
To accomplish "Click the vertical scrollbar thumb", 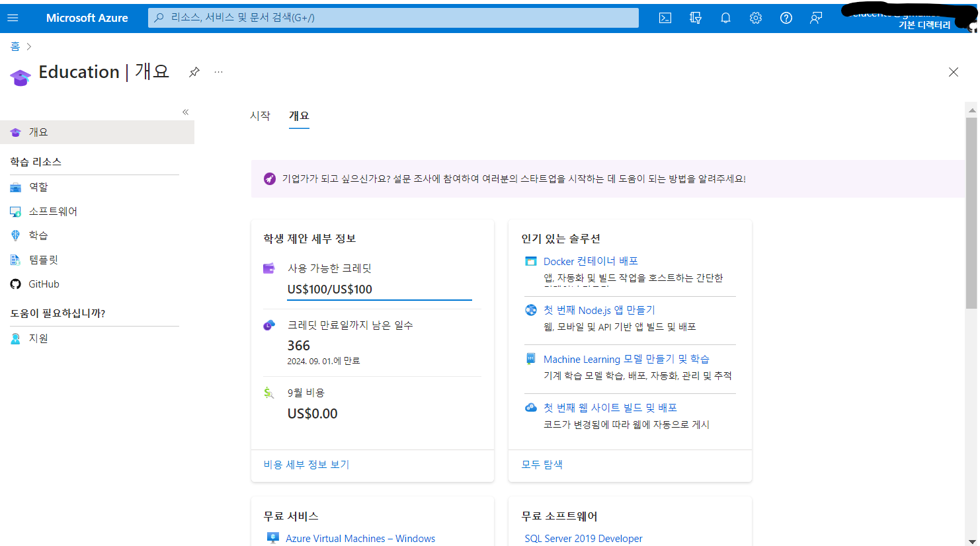I will tap(971, 213).
